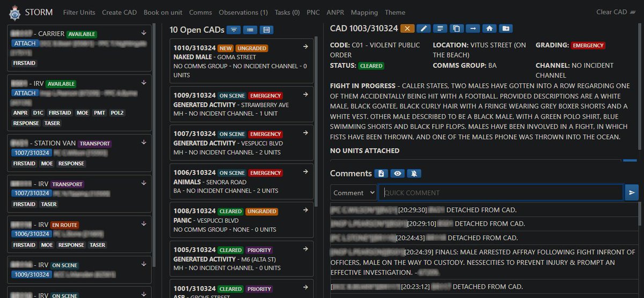Click the text-lines icon in the CAD 1003/310324 header

click(x=440, y=28)
